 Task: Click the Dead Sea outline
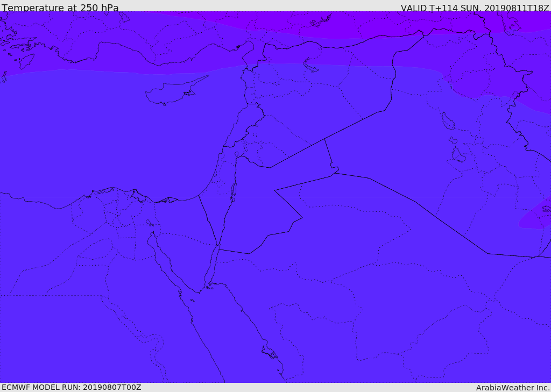coord(234,190)
